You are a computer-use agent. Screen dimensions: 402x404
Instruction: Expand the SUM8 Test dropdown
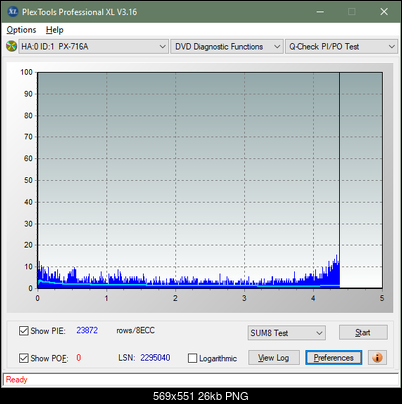[287, 333]
